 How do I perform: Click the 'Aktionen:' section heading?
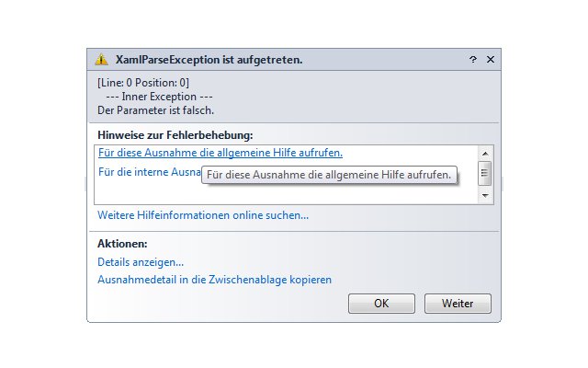tap(122, 244)
